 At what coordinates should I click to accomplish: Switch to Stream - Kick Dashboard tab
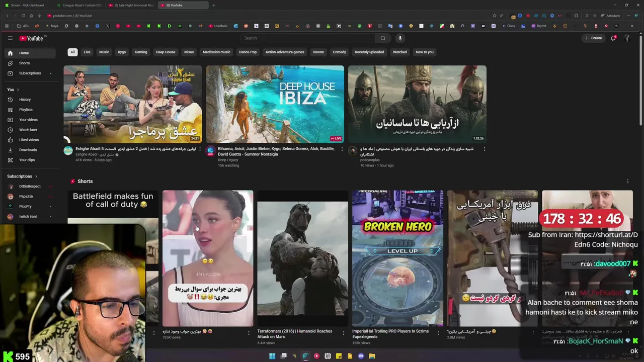click(x=28, y=5)
